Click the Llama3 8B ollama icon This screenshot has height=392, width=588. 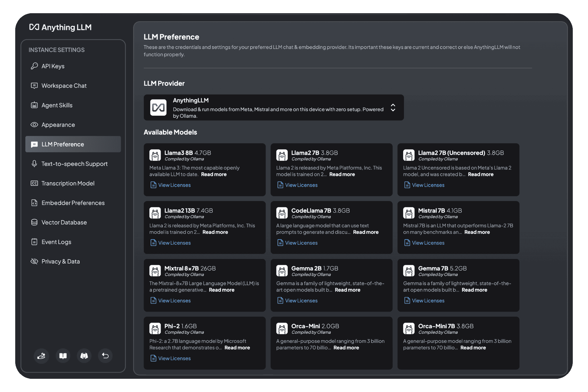155,155
